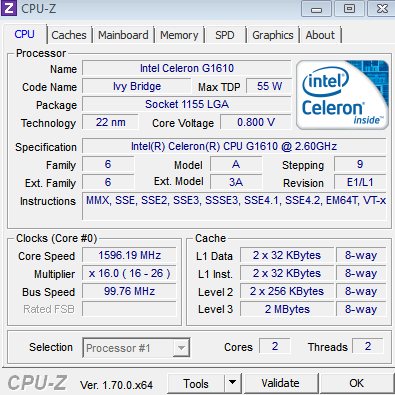Viewport: 395px width, 395px height.
Task: Close the CPU-Z window
Action: click(x=381, y=9)
